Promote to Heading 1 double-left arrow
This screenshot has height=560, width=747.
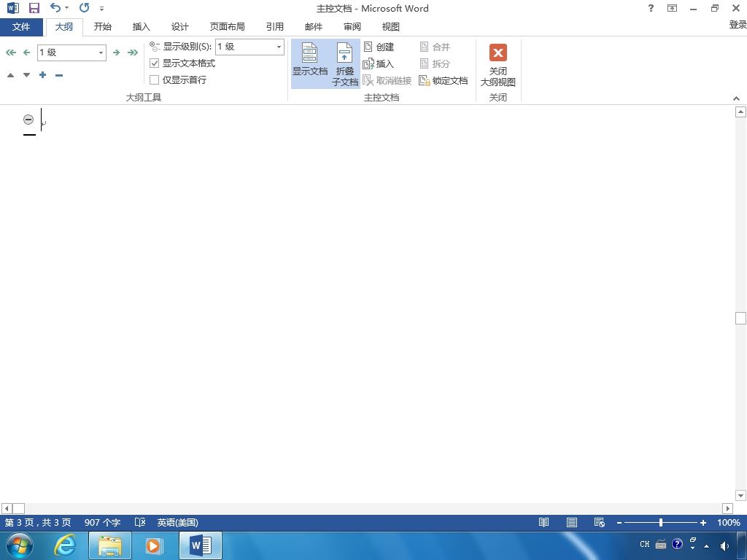point(10,52)
